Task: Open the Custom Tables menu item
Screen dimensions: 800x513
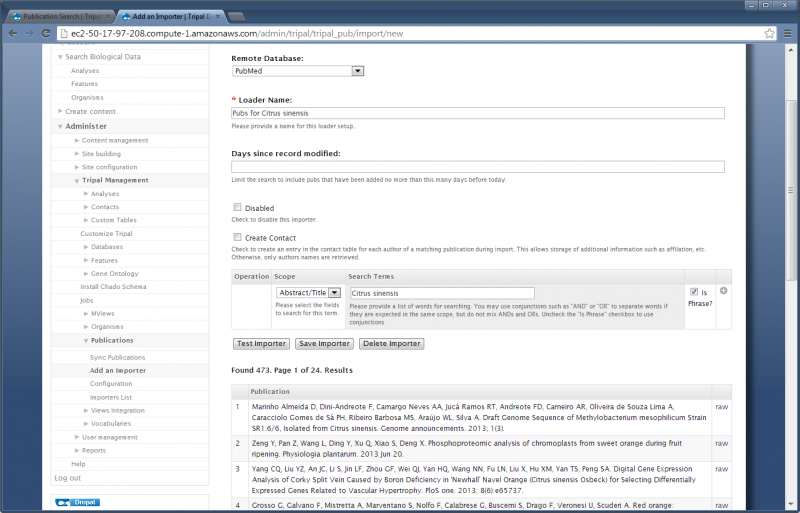Action: [114, 220]
